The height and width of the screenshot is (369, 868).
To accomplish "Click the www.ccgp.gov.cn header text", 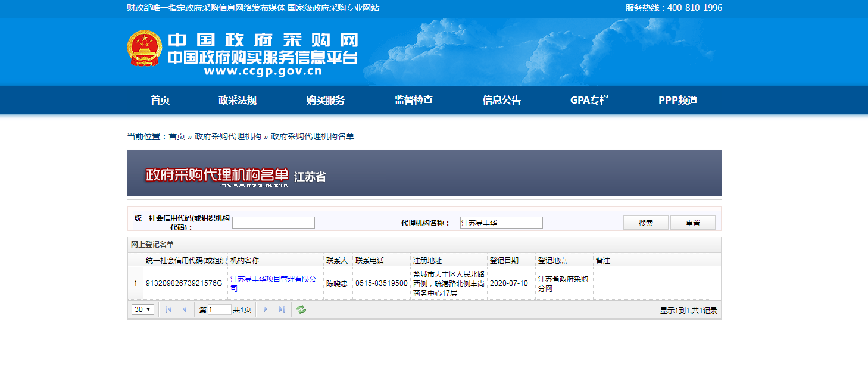I will (263, 71).
